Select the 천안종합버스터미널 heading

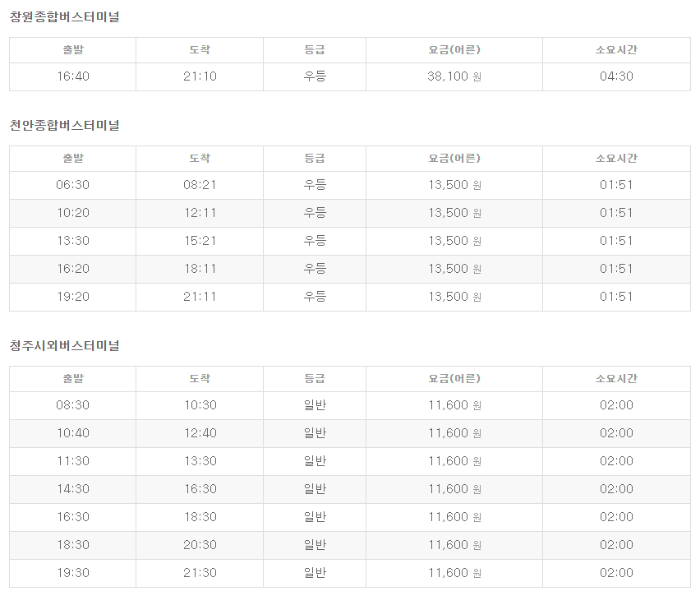pyautogui.click(x=65, y=126)
